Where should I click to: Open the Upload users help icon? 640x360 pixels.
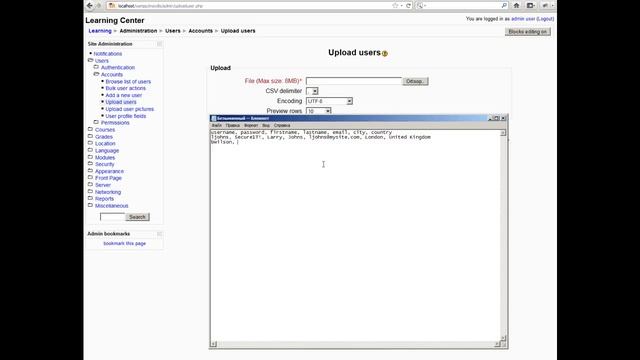[384, 53]
